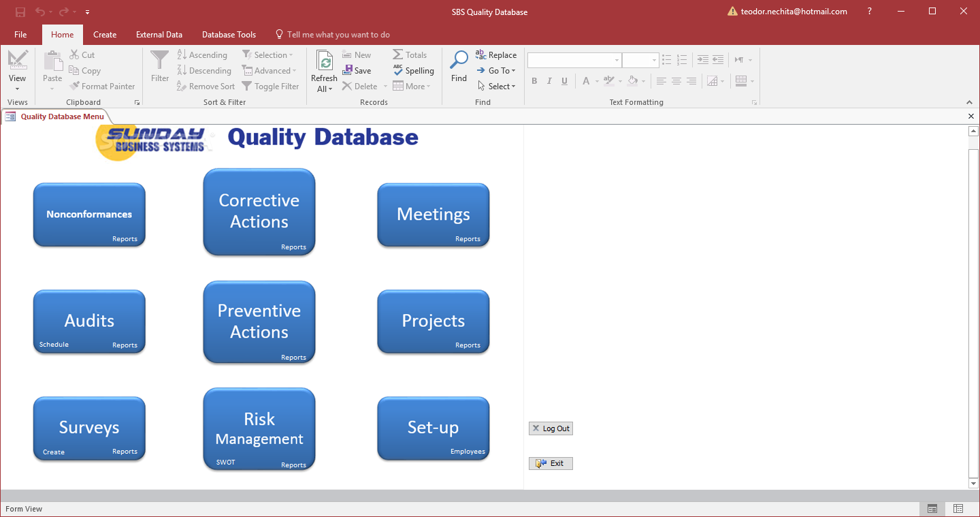Viewport: 980px width, 517px height.
Task: Open the File menu
Action: [x=20, y=35]
